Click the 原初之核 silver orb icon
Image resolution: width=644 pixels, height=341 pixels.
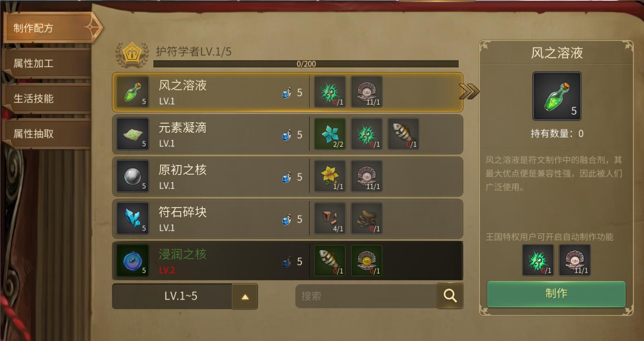(132, 177)
